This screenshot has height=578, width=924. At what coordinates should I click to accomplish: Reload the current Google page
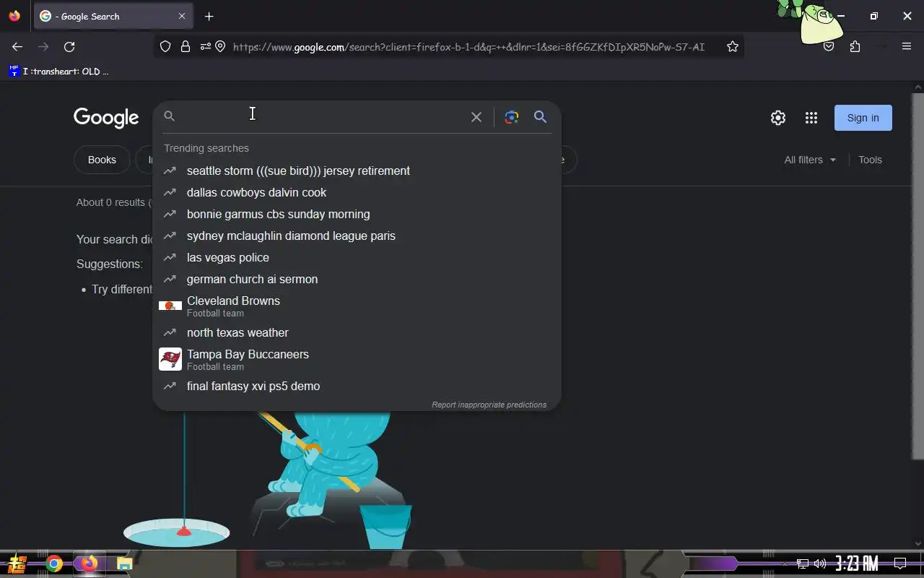[69, 46]
